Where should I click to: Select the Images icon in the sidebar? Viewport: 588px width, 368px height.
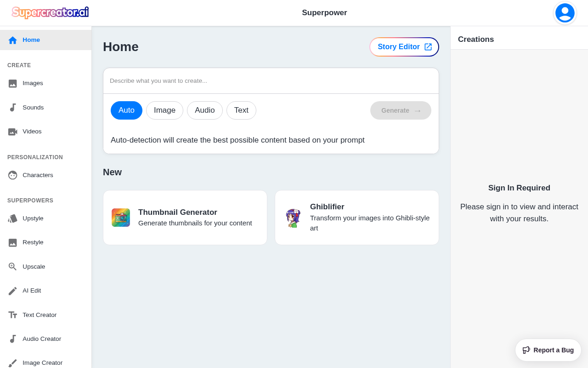12,83
